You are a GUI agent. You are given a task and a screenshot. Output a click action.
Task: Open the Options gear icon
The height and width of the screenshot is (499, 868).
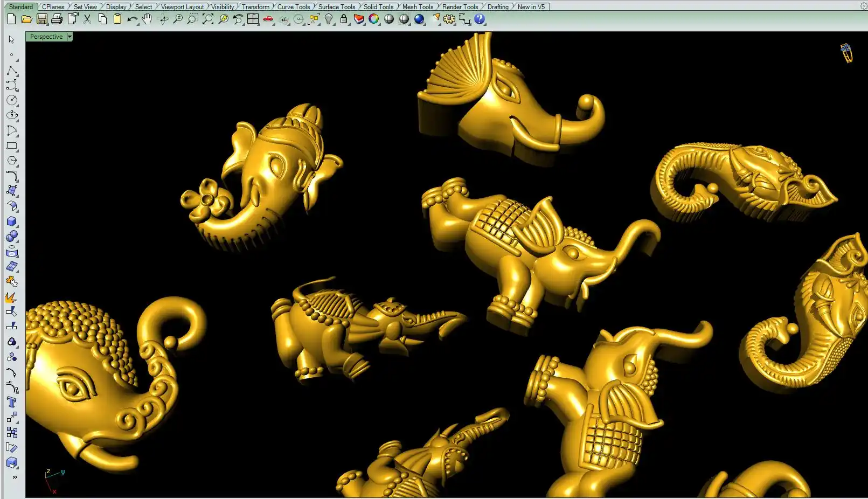coord(449,19)
